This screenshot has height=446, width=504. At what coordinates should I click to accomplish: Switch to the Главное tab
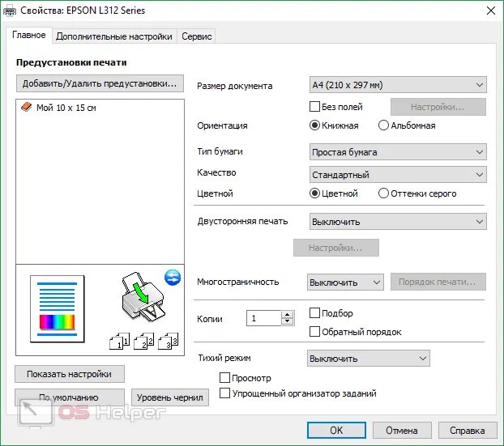[29, 35]
